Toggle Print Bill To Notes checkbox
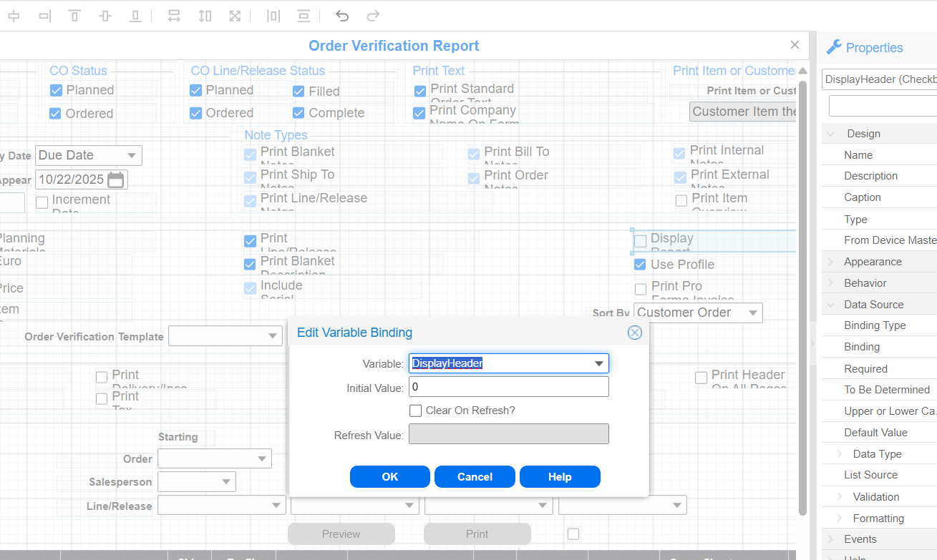Image resolution: width=937 pixels, height=560 pixels. click(473, 154)
